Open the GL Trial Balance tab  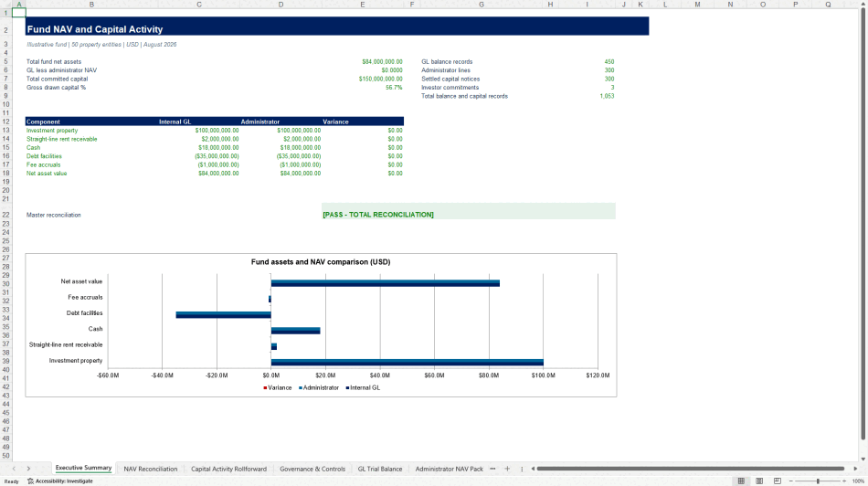[x=380, y=469]
